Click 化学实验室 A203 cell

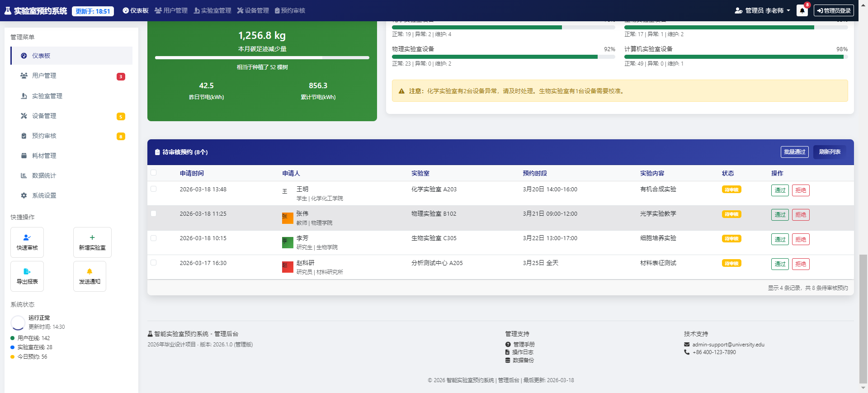coord(434,189)
